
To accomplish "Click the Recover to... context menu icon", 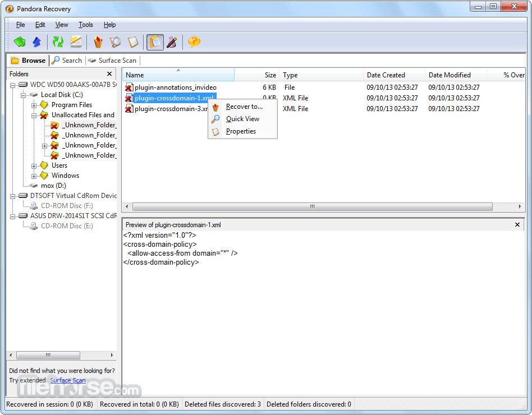I will [x=215, y=107].
